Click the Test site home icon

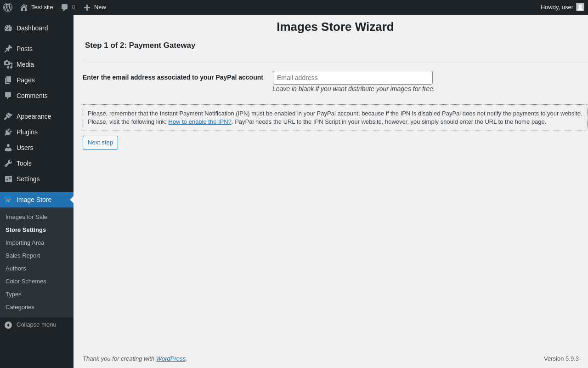[24, 7]
